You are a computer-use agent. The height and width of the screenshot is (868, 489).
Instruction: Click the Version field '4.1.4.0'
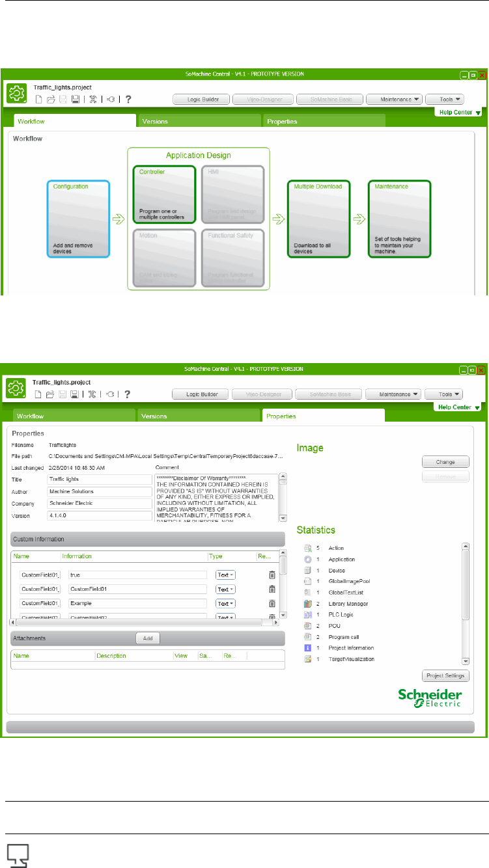click(100, 516)
